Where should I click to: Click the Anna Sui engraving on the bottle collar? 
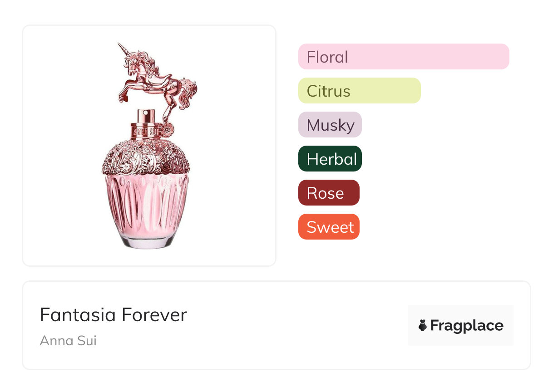[144, 132]
